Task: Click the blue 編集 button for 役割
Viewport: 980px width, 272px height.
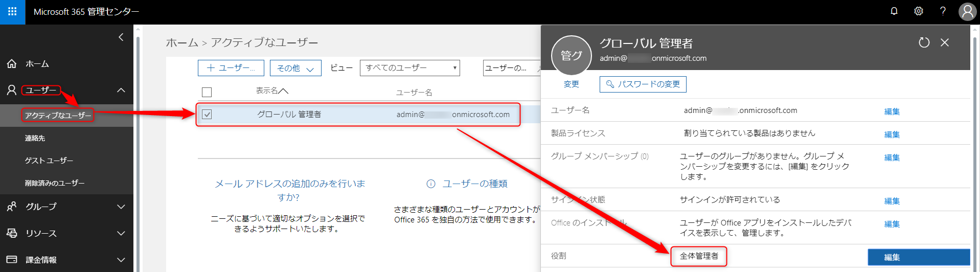Action: 919,257
